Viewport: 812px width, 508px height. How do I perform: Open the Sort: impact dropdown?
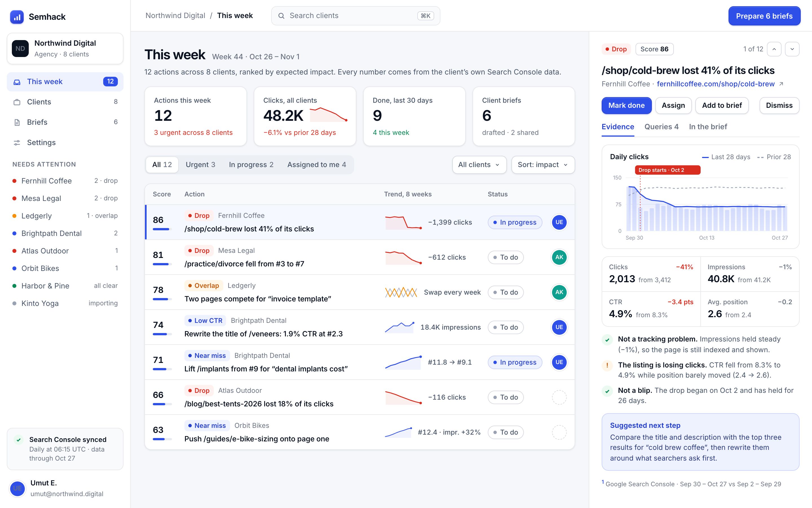543,165
